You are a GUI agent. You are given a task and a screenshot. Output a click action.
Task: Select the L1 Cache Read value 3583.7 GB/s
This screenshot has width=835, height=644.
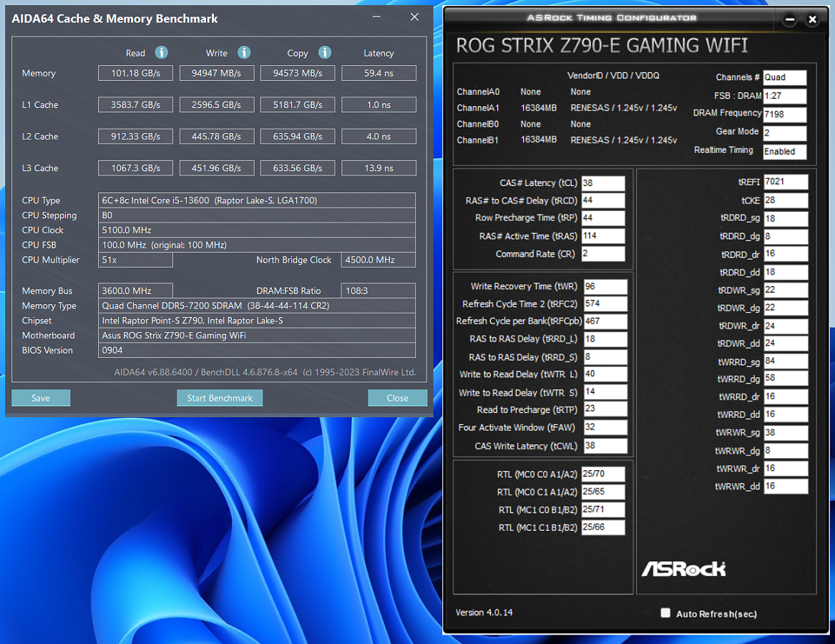135,105
